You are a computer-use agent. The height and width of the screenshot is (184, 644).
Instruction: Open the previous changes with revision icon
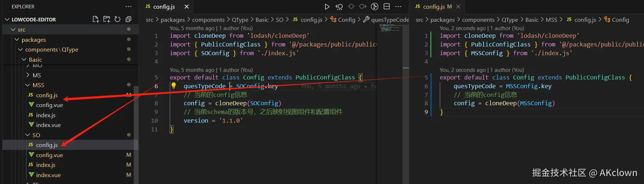pos(339,7)
